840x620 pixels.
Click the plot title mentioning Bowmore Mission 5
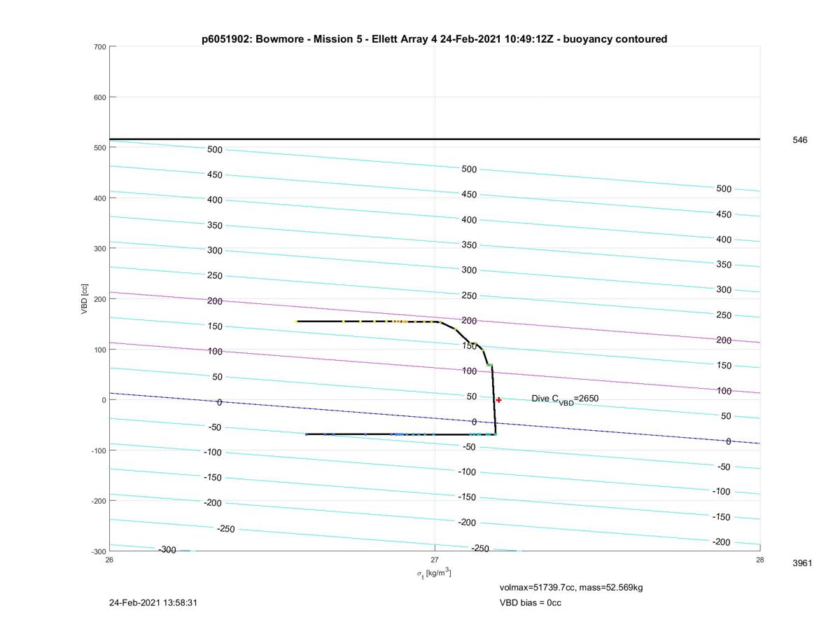(434, 39)
